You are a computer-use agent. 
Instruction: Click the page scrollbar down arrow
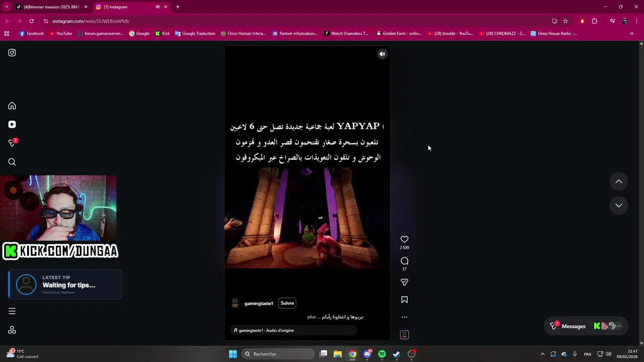point(641,342)
